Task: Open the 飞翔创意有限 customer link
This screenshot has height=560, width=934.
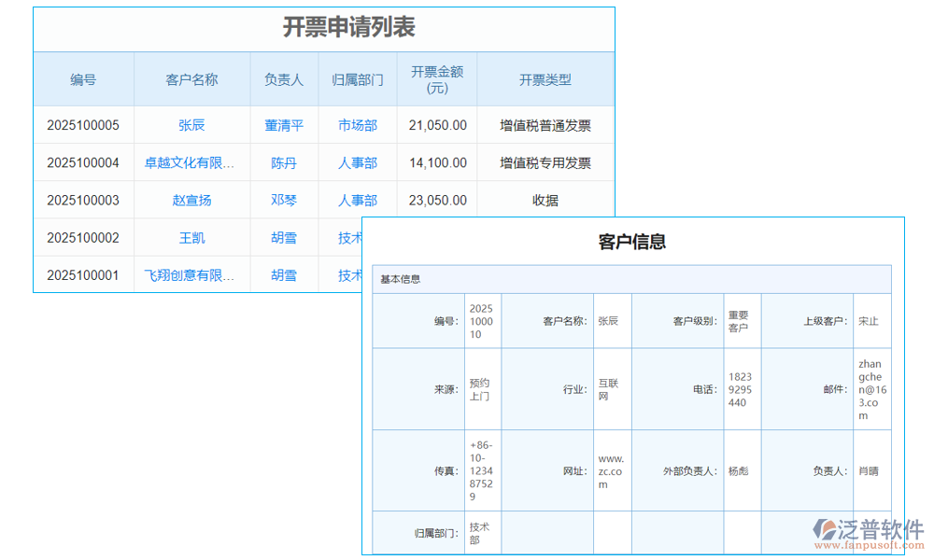Action: pyautogui.click(x=191, y=275)
